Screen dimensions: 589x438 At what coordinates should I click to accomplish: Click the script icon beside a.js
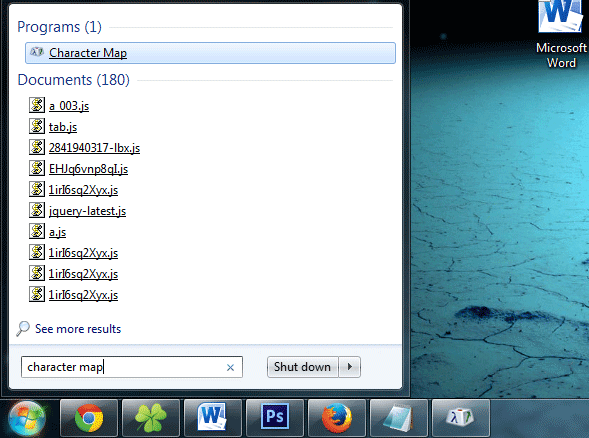(x=37, y=231)
